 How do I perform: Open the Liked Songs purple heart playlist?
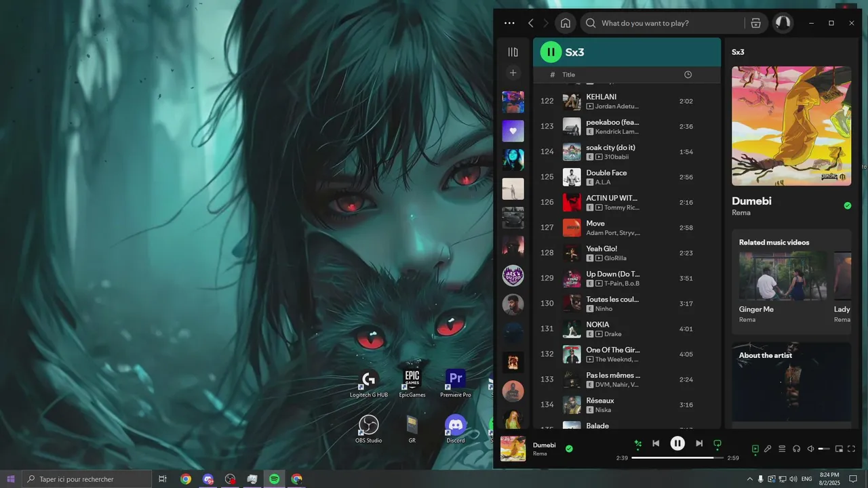[513, 131]
